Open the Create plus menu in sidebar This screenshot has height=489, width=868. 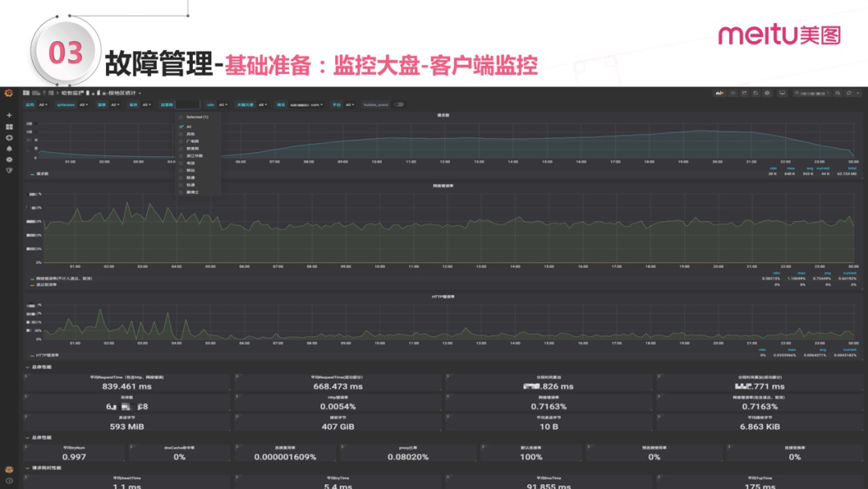(9, 115)
